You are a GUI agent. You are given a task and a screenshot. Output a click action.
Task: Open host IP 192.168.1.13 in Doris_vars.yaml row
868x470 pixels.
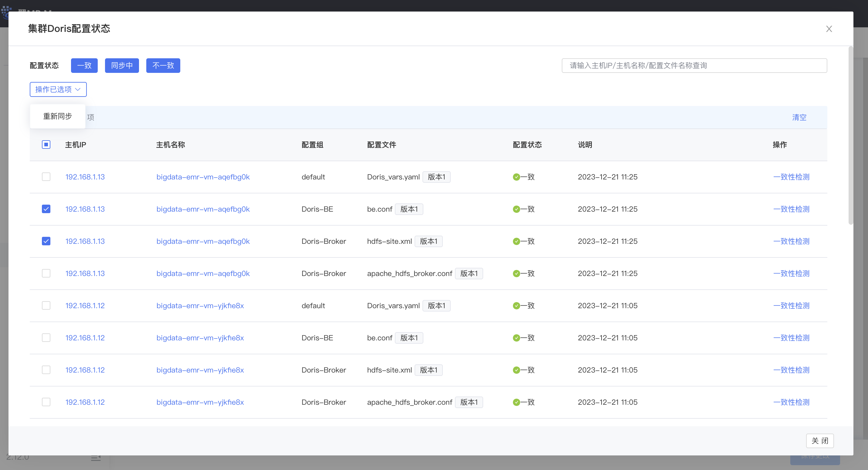pos(85,177)
